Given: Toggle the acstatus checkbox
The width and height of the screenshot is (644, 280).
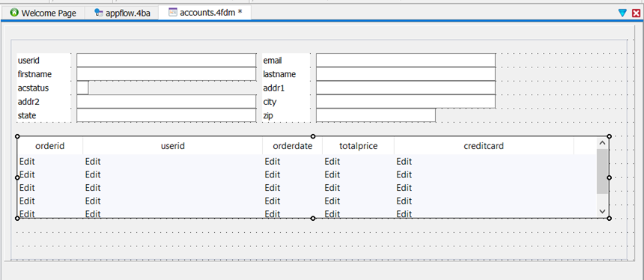Looking at the screenshot, I should click(82, 88).
